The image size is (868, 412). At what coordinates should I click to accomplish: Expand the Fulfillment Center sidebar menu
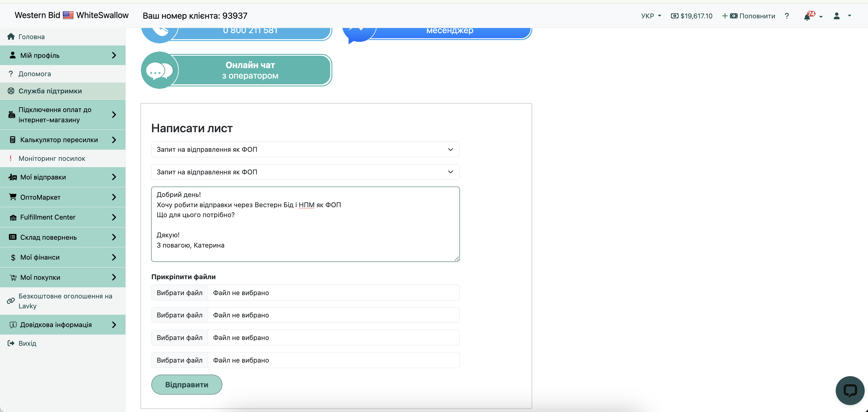pyautogui.click(x=63, y=217)
